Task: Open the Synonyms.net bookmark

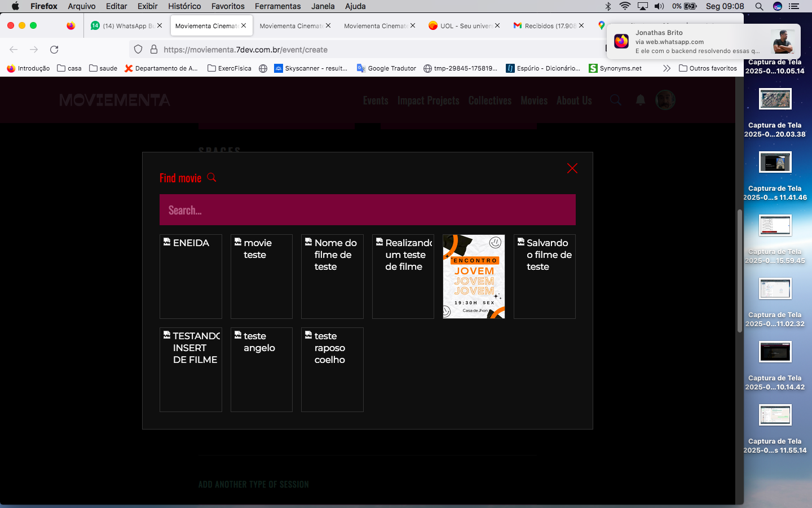Action: 615,68
